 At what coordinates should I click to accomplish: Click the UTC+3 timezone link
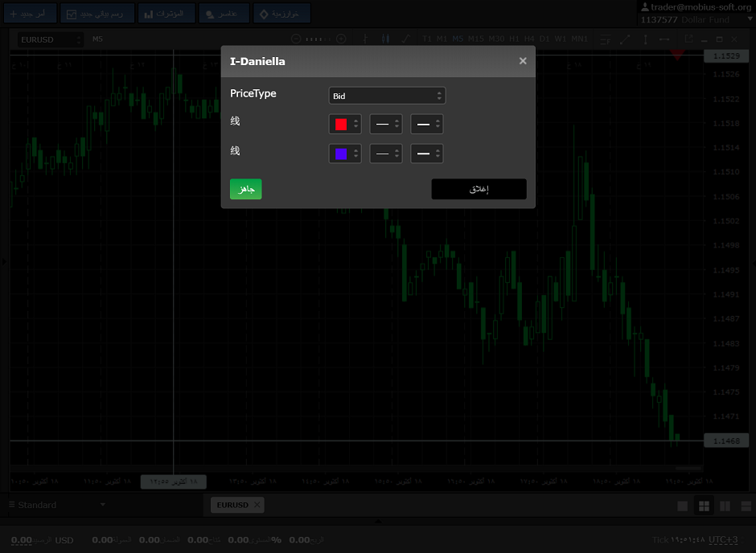[723, 540]
